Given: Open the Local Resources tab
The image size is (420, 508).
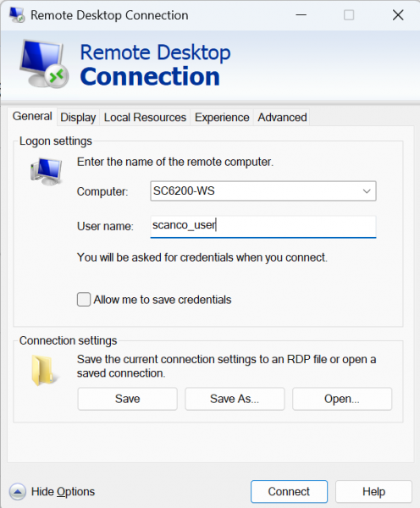Looking at the screenshot, I should pyautogui.click(x=145, y=118).
